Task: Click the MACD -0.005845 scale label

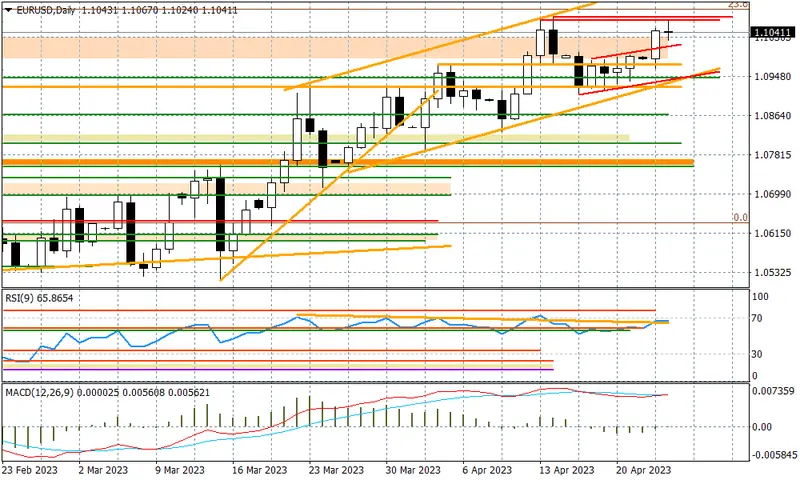Action: (773, 454)
